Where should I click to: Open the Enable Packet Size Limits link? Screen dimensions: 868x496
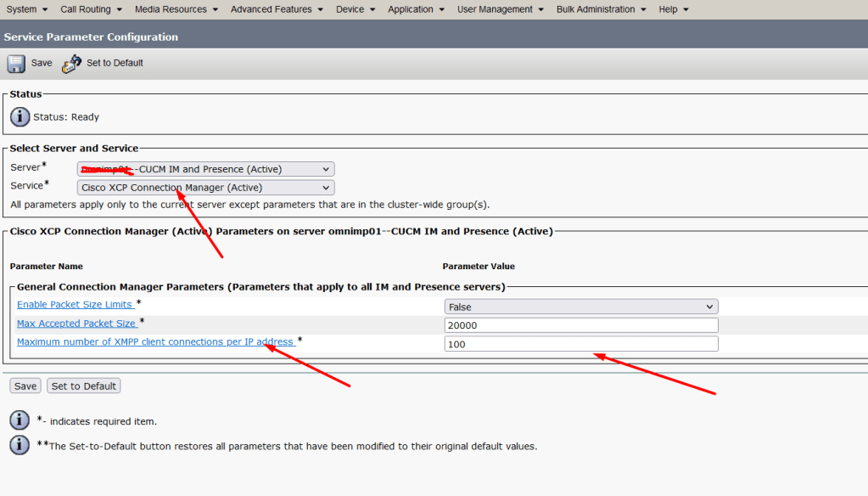(x=75, y=304)
